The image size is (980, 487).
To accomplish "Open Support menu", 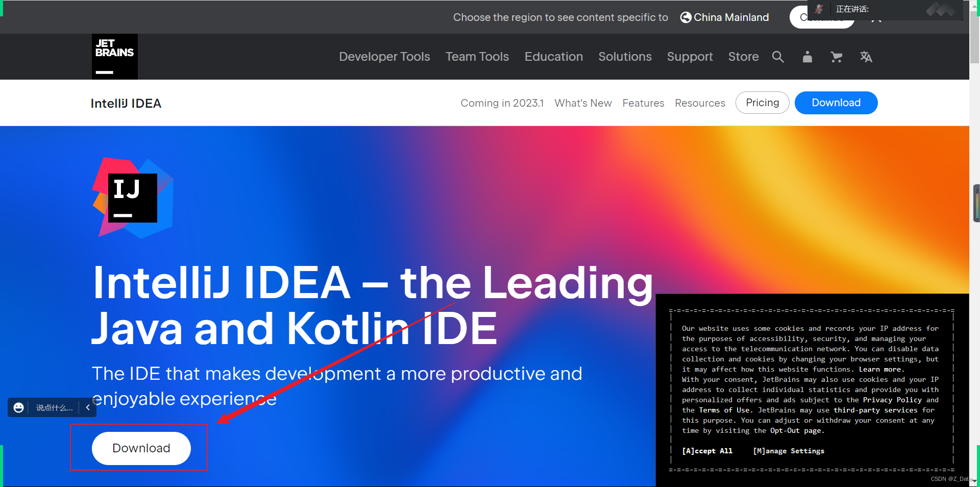I will click(690, 57).
